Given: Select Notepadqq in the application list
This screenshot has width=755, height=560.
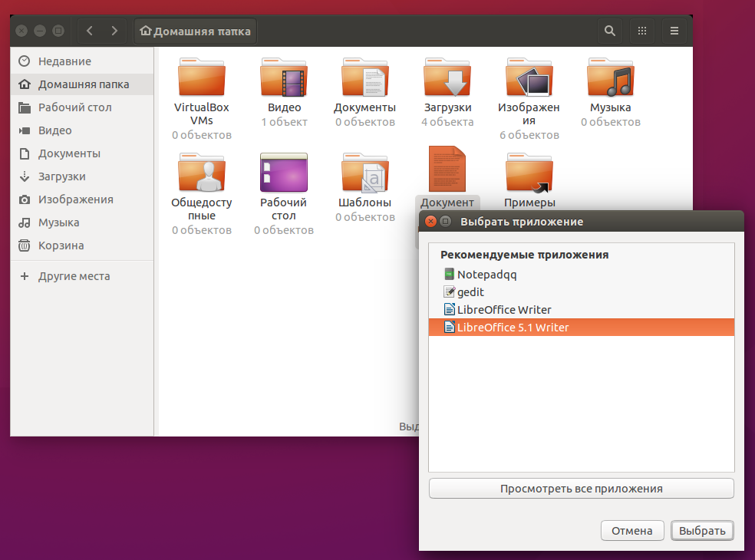Looking at the screenshot, I should [485, 274].
